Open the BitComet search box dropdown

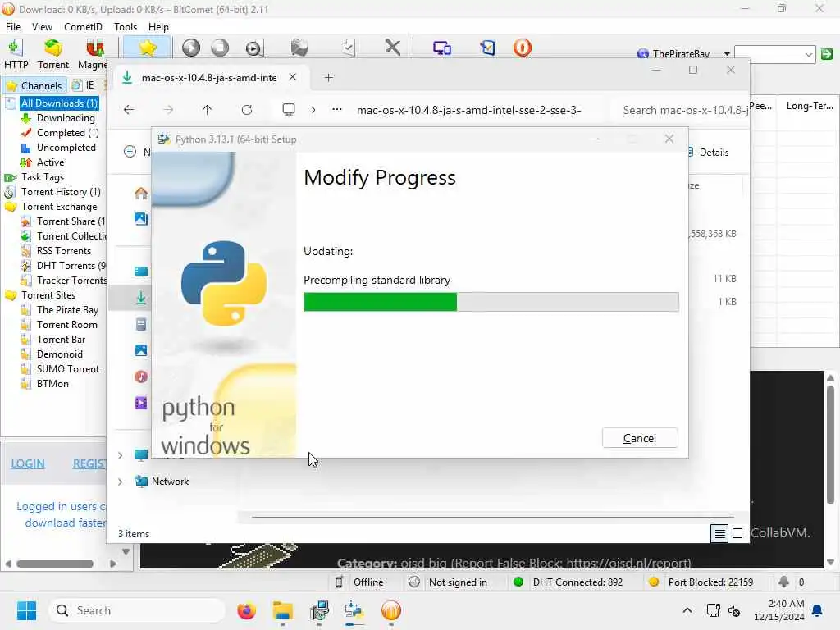tap(808, 54)
